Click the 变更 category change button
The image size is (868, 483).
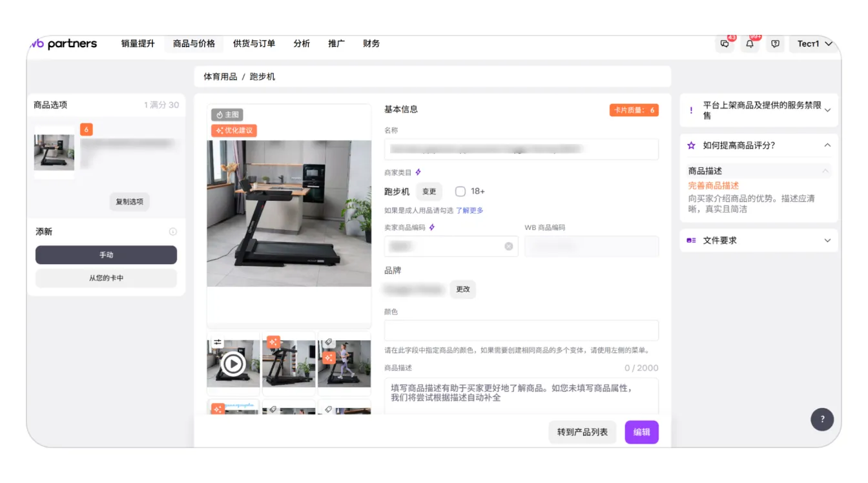[429, 191]
